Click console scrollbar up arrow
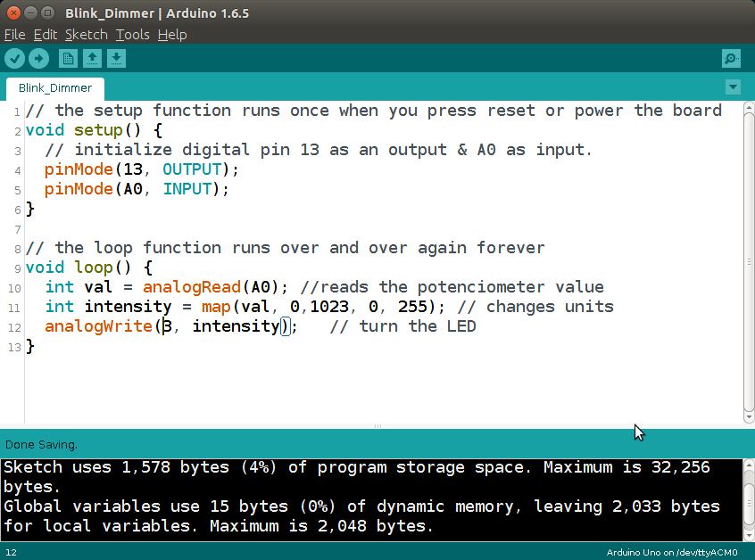The image size is (755, 560). (x=749, y=465)
